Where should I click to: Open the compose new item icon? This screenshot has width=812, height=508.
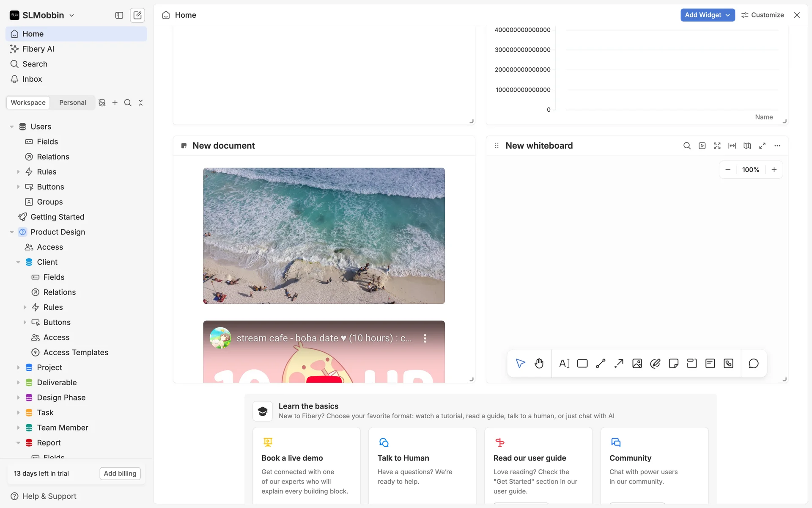[x=137, y=15]
